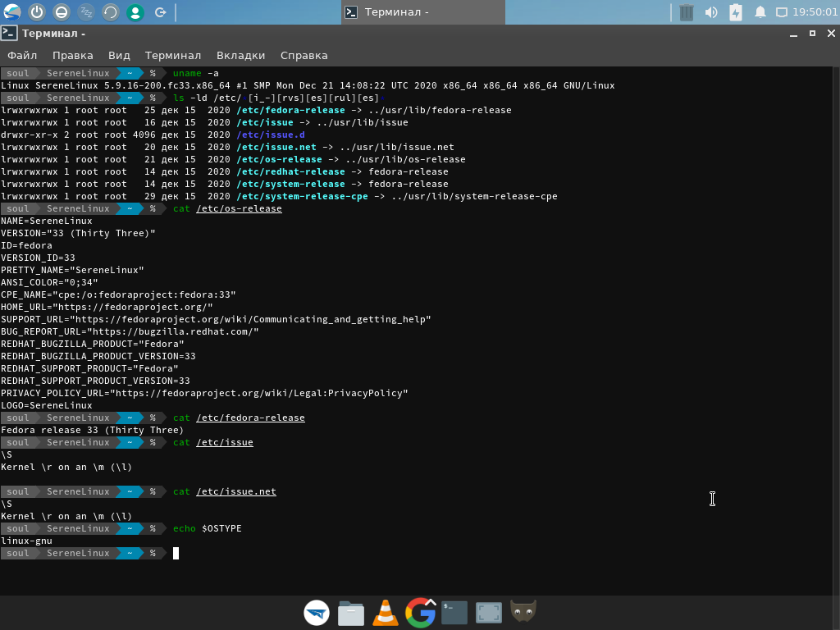The height and width of the screenshot is (630, 840).
Task: Click the switch user arrow icon
Action: [x=160, y=11]
